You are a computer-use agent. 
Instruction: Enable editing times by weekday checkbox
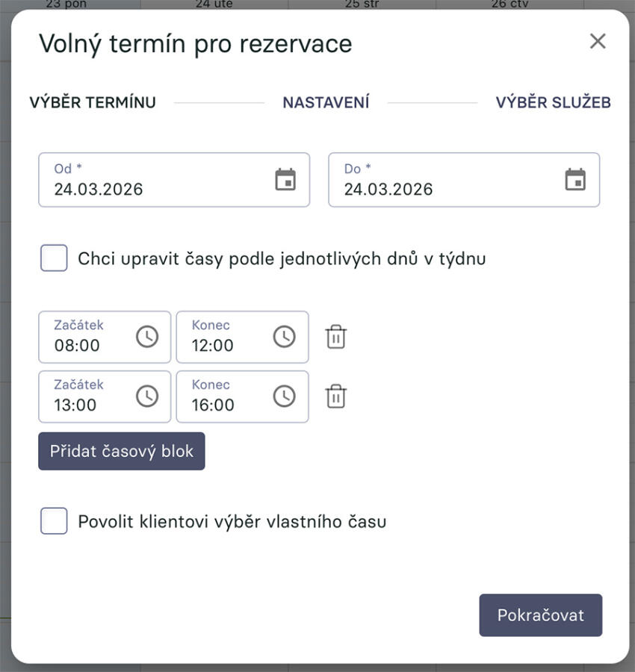[x=54, y=258]
